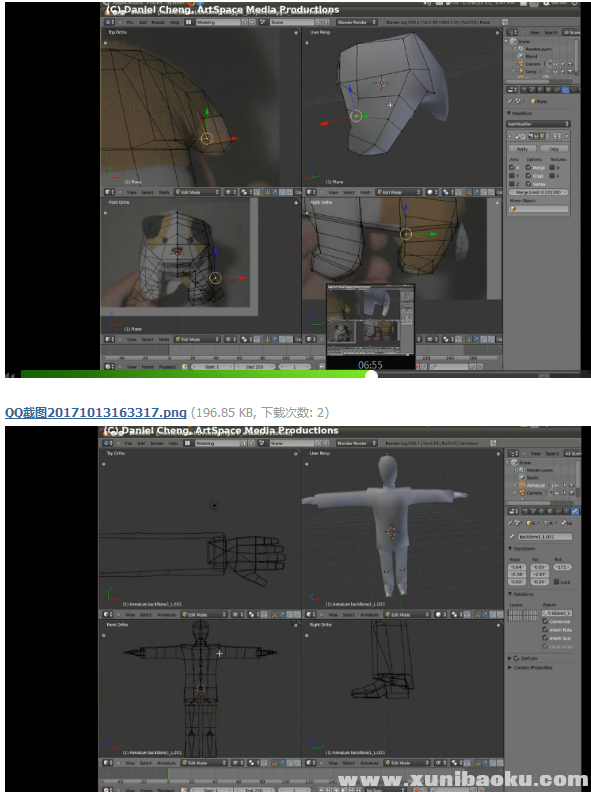Open Object properties tab icon in bottom screenshot

(550, 511)
